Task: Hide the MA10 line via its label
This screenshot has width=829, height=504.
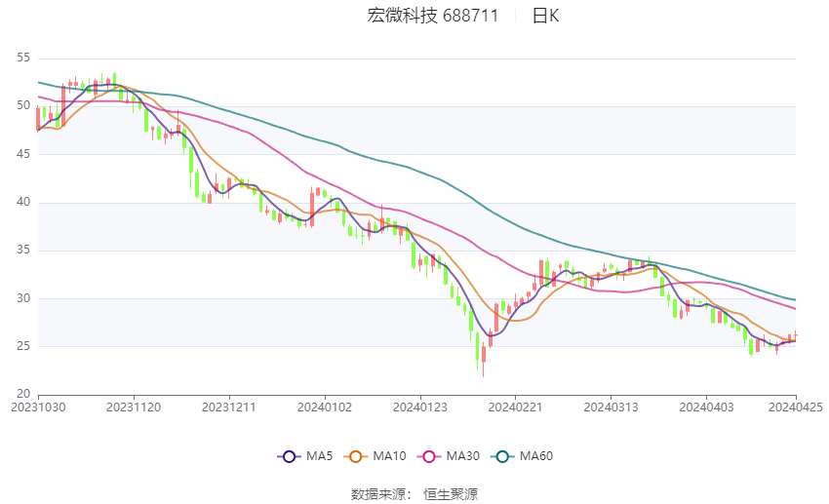Action: (x=389, y=456)
